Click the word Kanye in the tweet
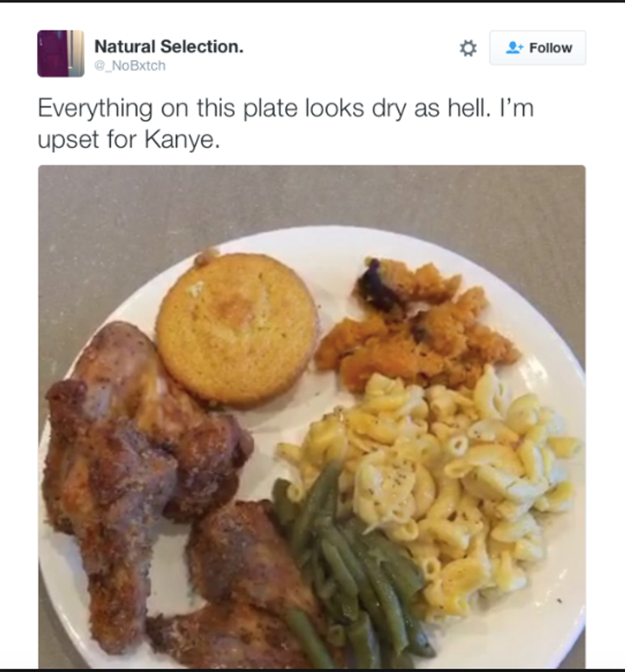The height and width of the screenshot is (672, 625). click(x=182, y=139)
